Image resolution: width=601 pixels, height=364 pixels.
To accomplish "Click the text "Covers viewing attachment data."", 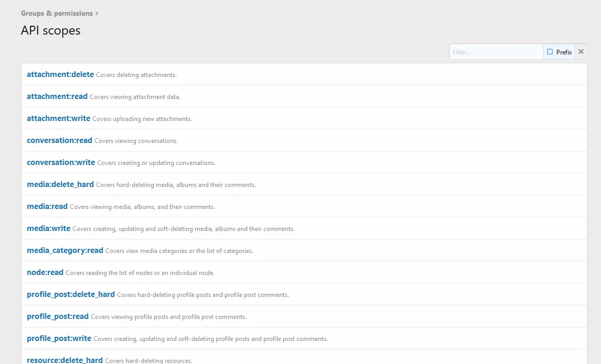I will 135,97.
